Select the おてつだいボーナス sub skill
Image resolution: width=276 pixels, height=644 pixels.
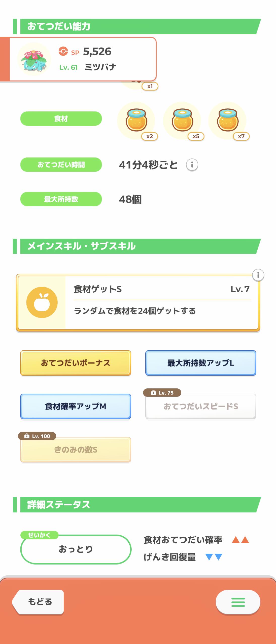76,363
